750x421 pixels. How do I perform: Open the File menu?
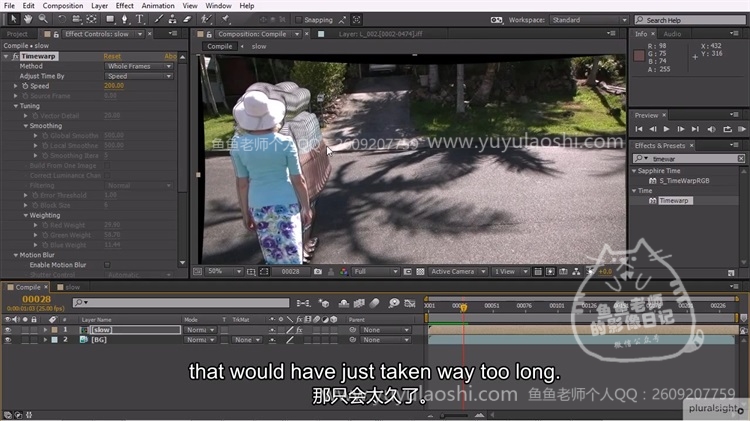pos(9,6)
